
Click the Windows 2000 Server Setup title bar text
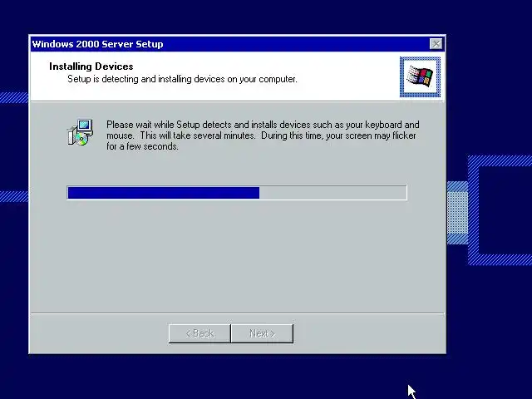pos(98,44)
